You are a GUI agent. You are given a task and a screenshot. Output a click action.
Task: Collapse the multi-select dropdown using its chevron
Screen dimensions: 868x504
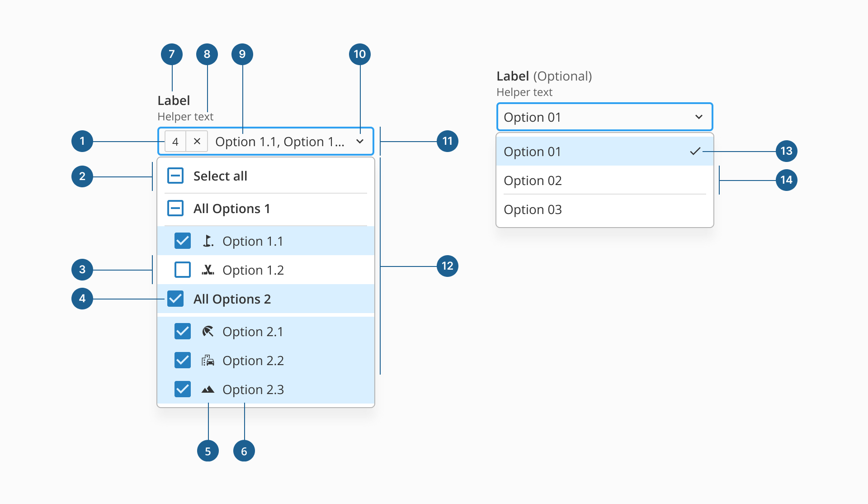pos(360,141)
